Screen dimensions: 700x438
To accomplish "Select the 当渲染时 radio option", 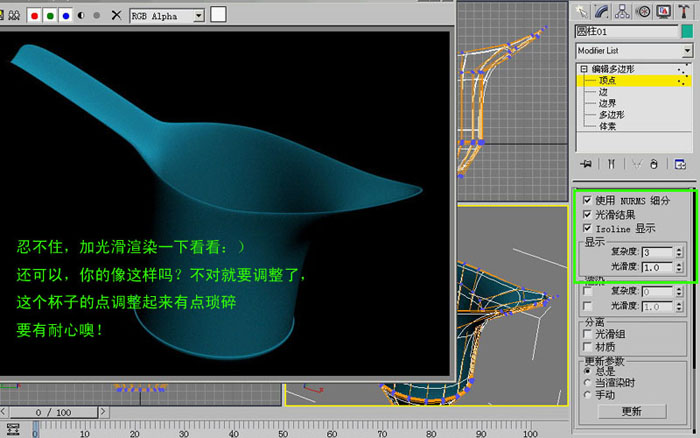I will click(587, 383).
